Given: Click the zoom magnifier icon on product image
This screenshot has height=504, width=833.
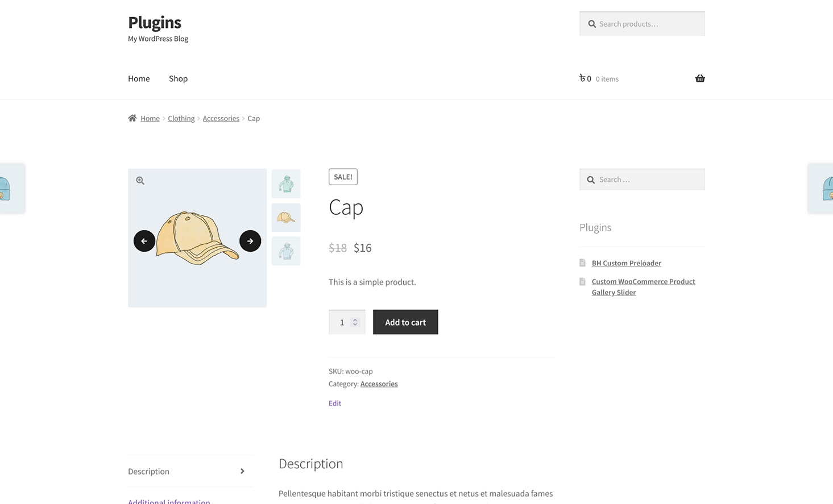Looking at the screenshot, I should click(140, 181).
